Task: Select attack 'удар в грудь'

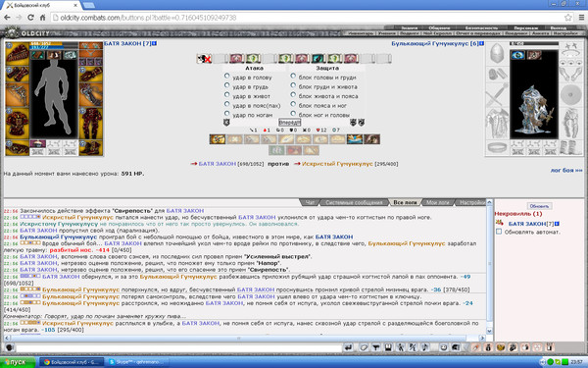Action: point(227,85)
